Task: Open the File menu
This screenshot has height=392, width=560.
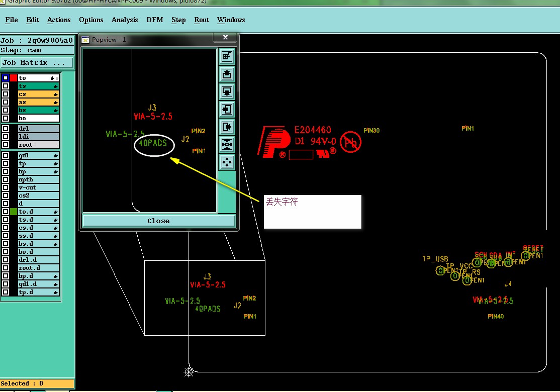Action: click(12, 20)
